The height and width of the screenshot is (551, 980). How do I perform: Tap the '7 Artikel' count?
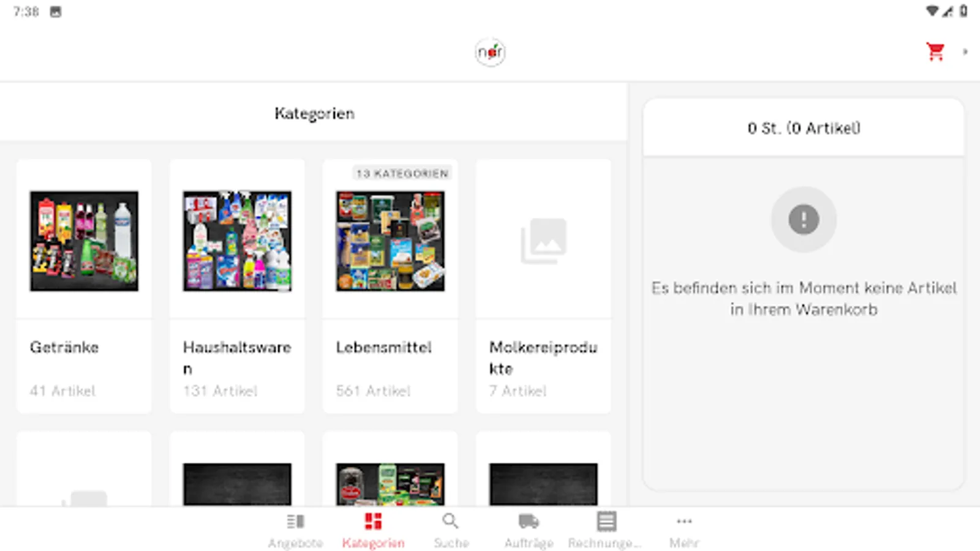coord(518,391)
